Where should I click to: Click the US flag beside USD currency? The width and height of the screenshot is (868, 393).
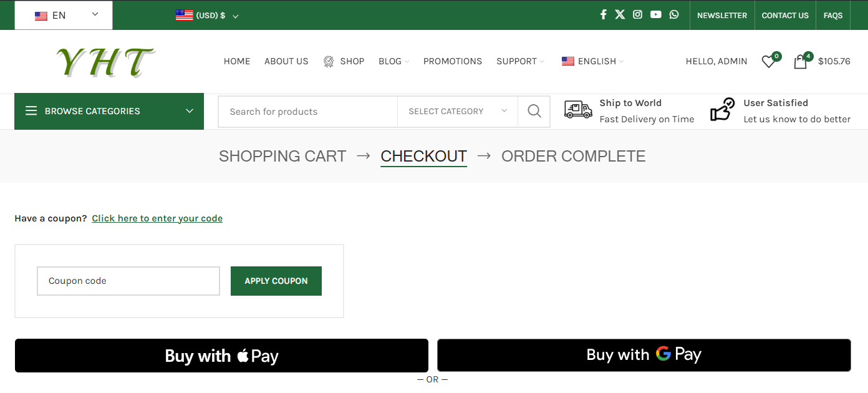[x=184, y=16]
